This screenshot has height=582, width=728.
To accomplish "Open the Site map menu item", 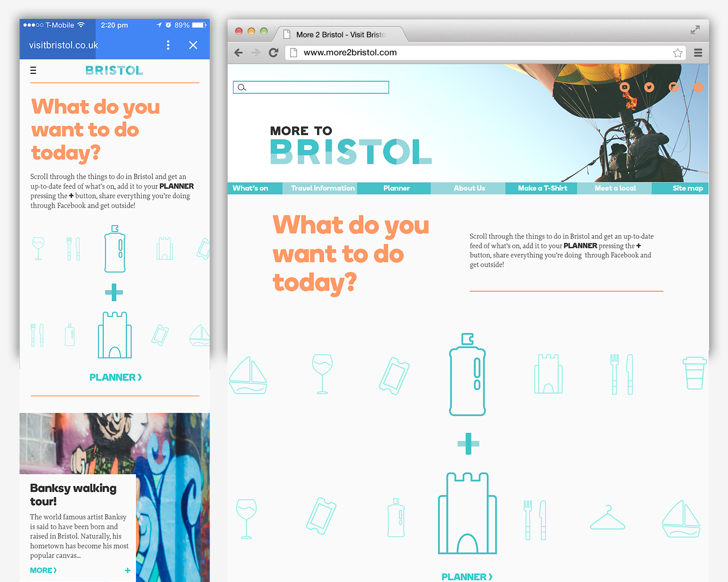I will [681, 188].
